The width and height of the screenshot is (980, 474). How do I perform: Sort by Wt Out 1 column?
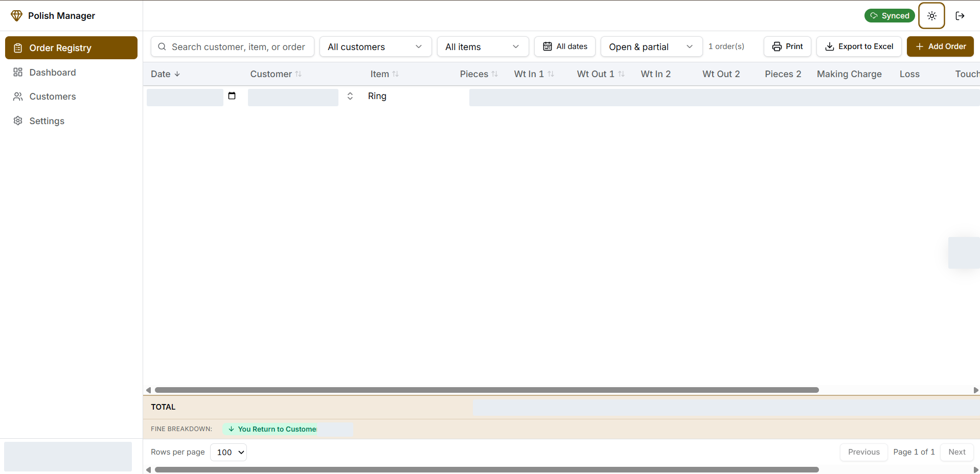coord(601,74)
